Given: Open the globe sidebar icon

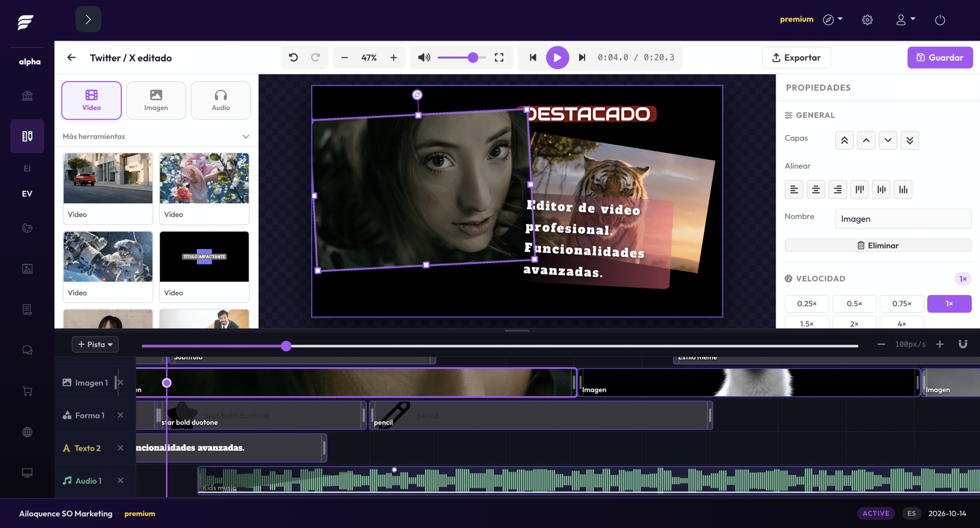Looking at the screenshot, I should pos(27,432).
